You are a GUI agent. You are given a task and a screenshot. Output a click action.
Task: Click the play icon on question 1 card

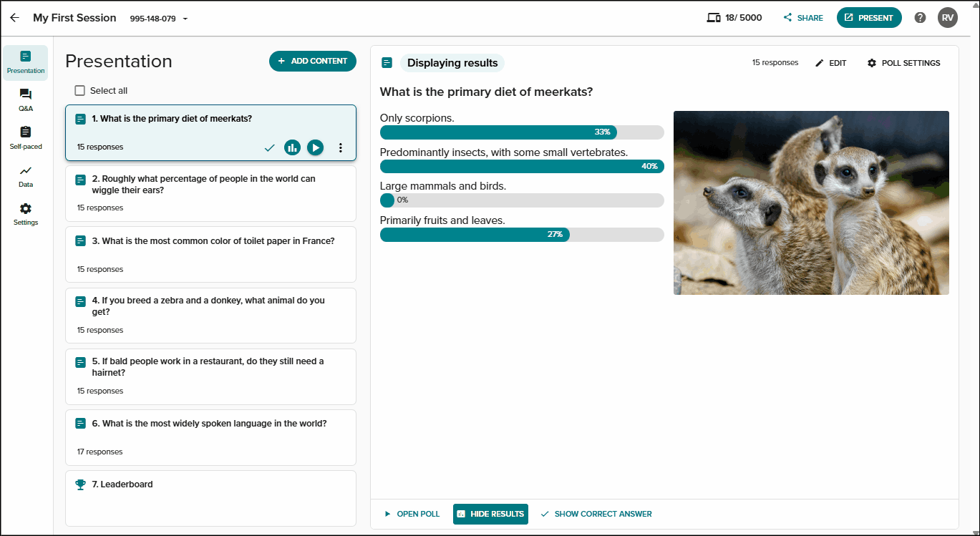click(315, 147)
